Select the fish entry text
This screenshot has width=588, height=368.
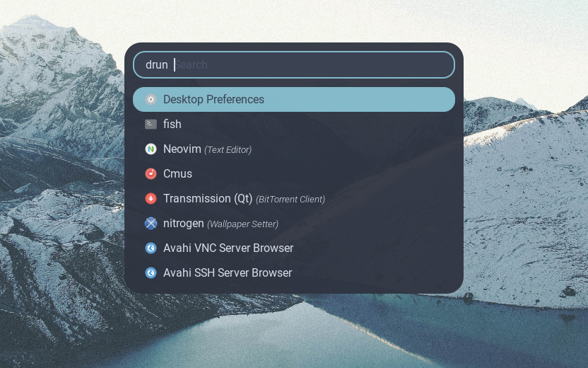pyautogui.click(x=172, y=125)
